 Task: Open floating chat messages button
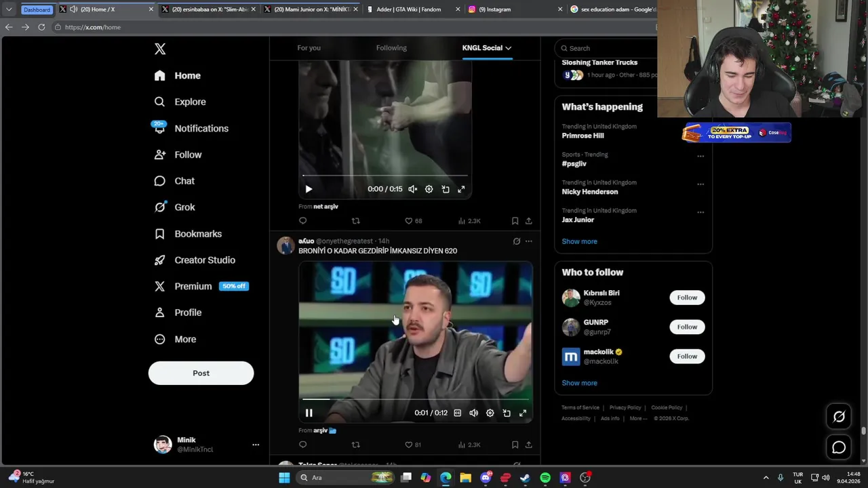(x=839, y=447)
